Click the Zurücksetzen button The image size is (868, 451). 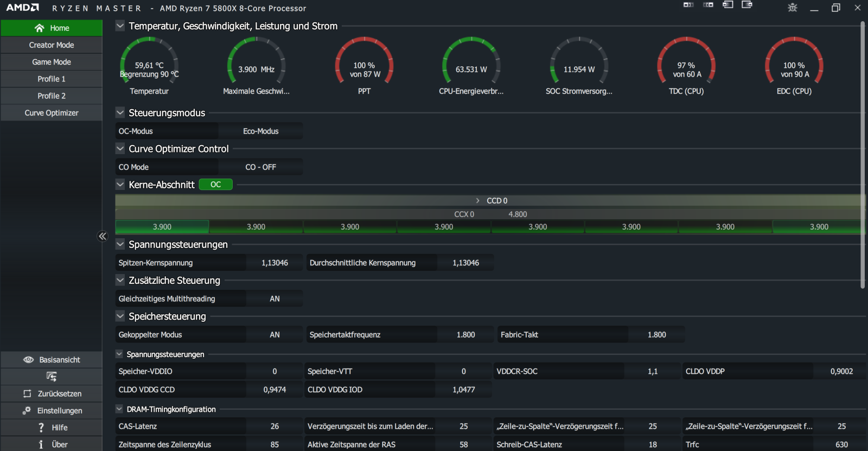[x=52, y=393]
